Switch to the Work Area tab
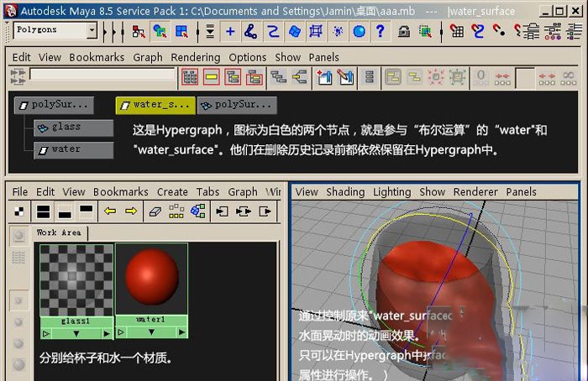This screenshot has height=381, width=588. point(59,232)
